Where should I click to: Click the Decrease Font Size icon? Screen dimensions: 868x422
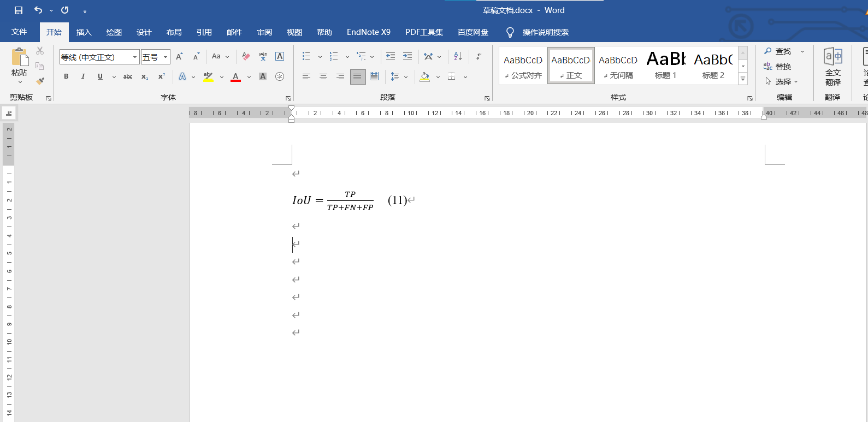[x=196, y=56]
